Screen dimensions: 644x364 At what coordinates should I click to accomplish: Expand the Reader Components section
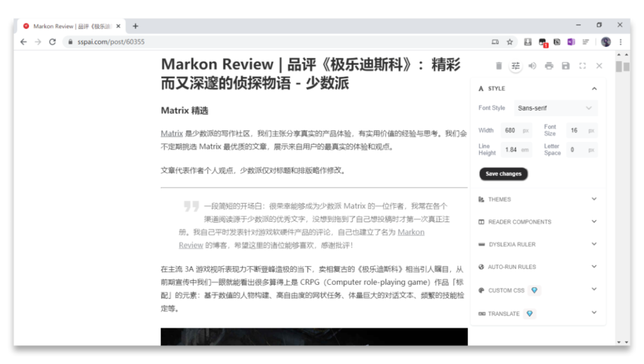595,222
